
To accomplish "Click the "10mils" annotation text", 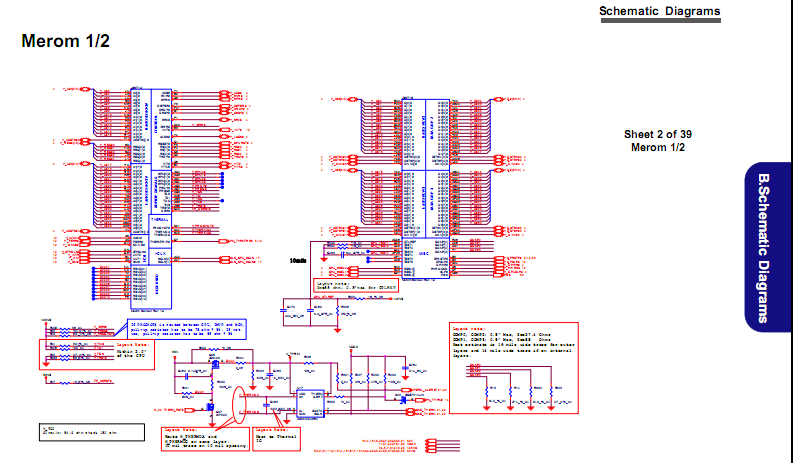I will tap(298, 261).
